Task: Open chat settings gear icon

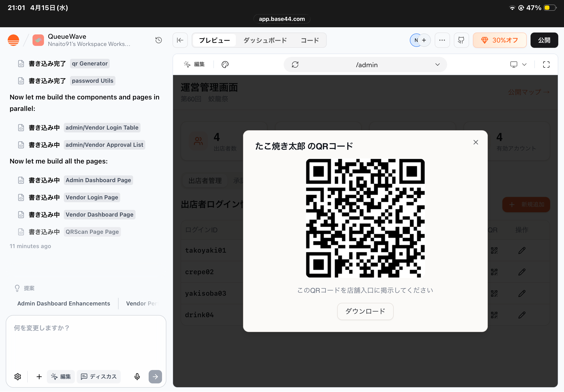Action: 18,376
